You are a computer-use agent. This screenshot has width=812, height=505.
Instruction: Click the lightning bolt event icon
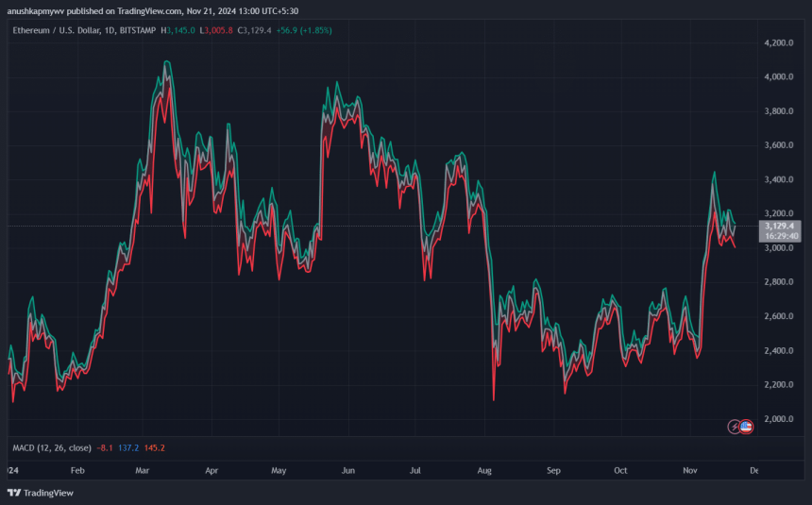tap(735, 427)
